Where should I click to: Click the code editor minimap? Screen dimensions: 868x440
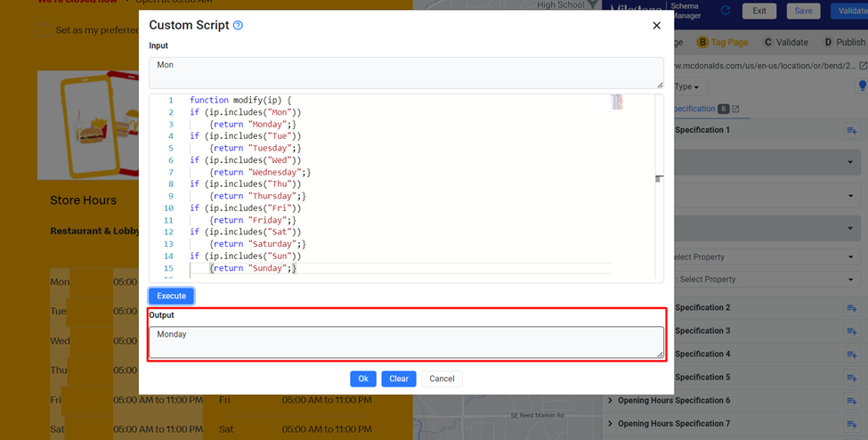[x=617, y=102]
